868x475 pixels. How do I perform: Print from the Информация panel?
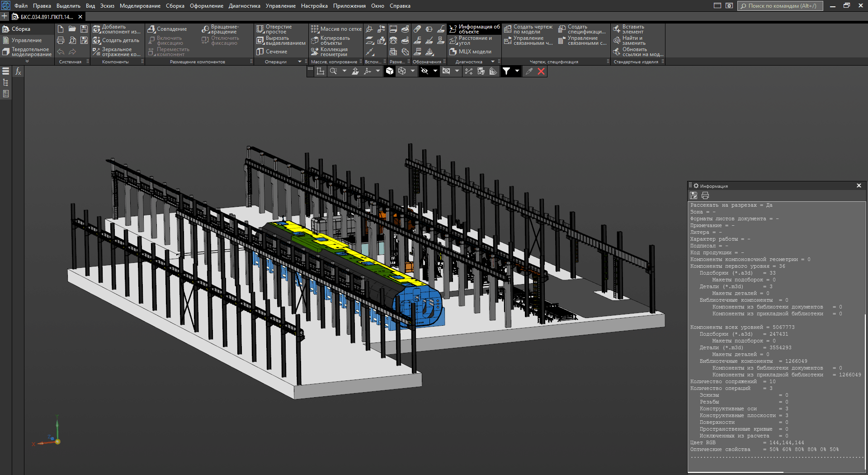point(705,195)
